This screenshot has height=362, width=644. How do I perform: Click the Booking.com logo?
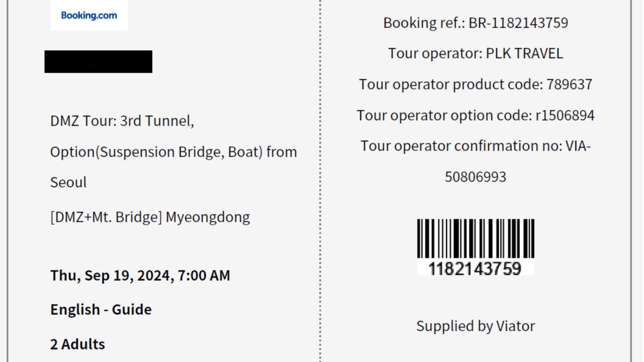(89, 15)
